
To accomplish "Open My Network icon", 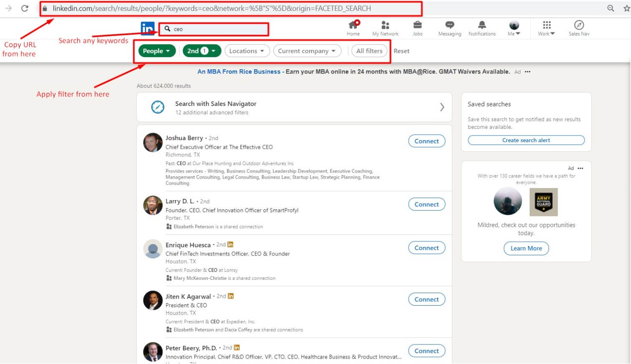I will point(385,28).
